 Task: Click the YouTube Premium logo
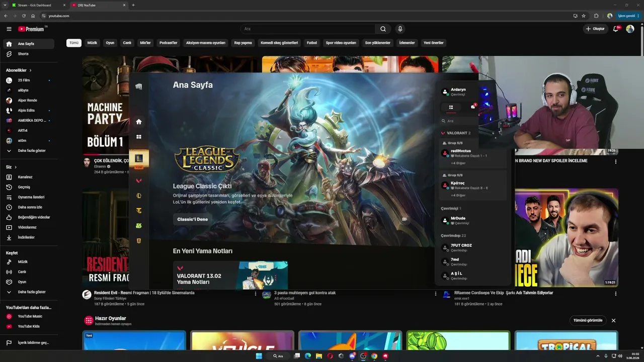point(31,29)
